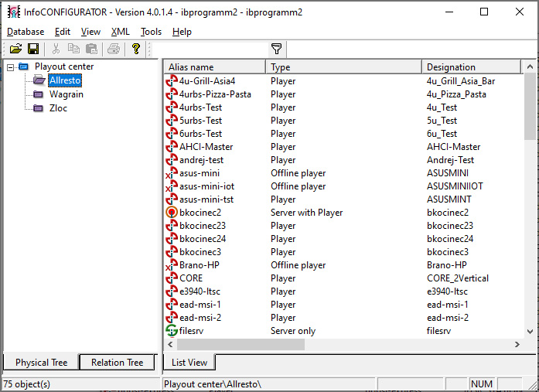539x392 pixels.
Task: Collapse the Playout center tree node
Action: tap(11, 67)
